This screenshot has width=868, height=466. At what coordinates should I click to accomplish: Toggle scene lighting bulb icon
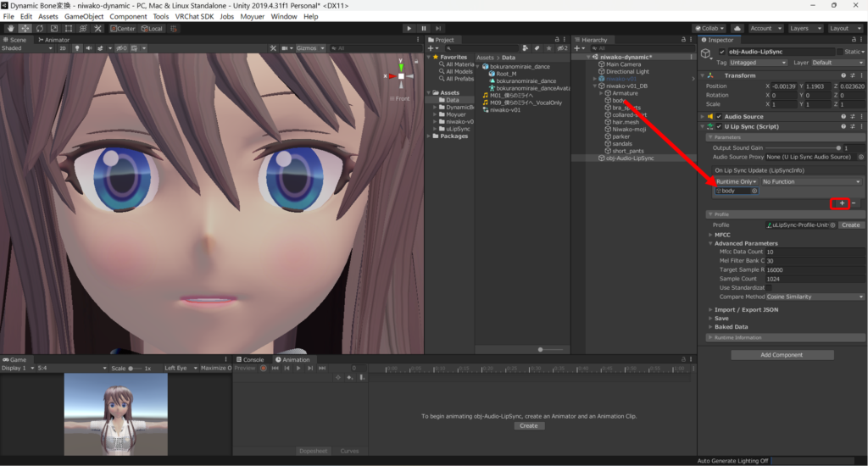77,48
